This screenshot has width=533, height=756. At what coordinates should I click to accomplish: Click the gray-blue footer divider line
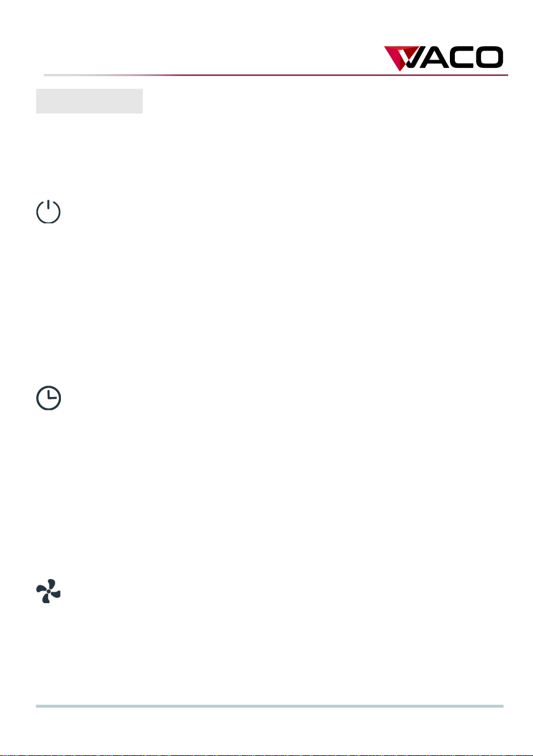(270, 706)
